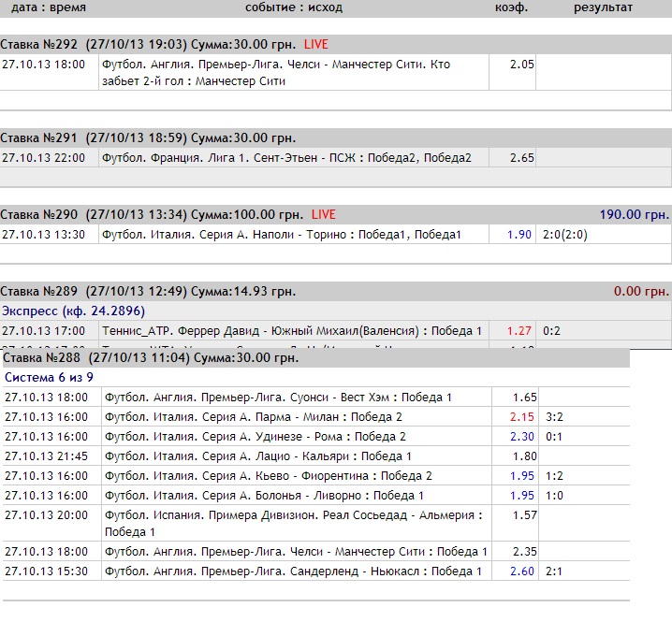Click odds 2.05 for the second goal bet
The height and width of the screenshot is (622, 672).
(x=521, y=65)
